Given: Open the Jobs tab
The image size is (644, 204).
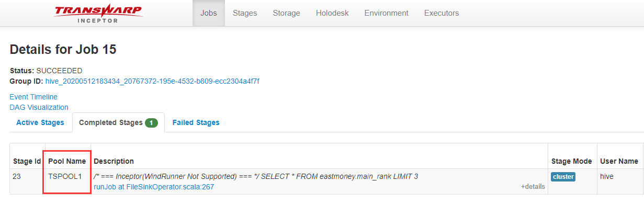Looking at the screenshot, I should [x=209, y=13].
